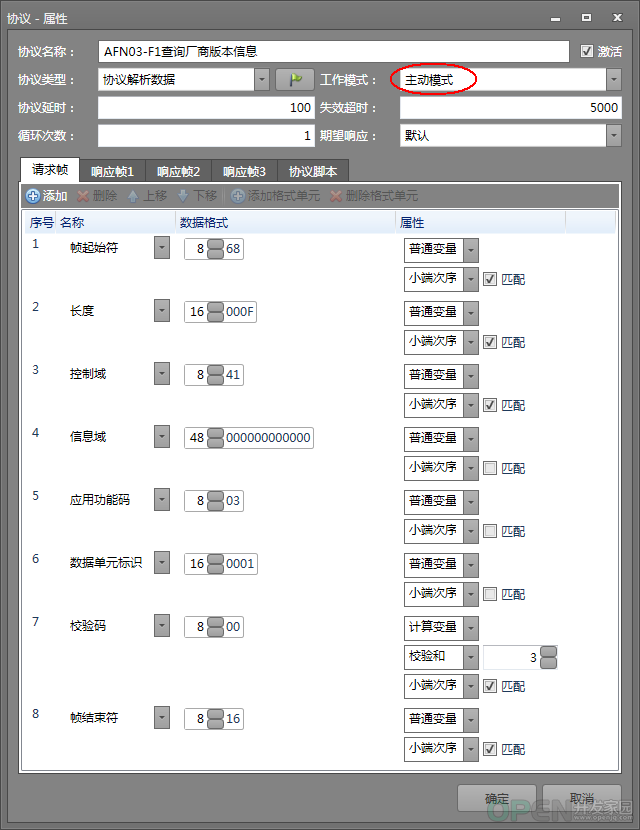Click the 名称 column header

pos(116,223)
